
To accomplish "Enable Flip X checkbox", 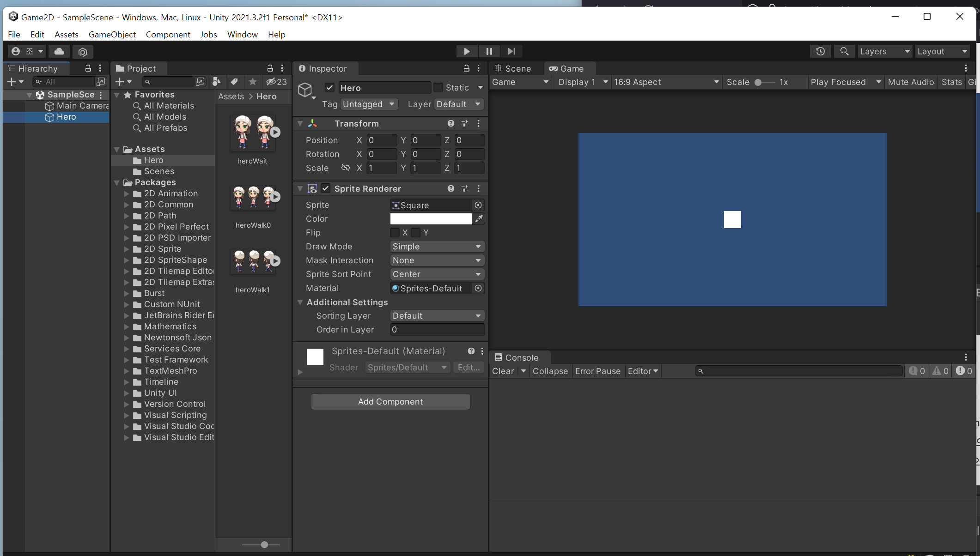I will point(395,233).
